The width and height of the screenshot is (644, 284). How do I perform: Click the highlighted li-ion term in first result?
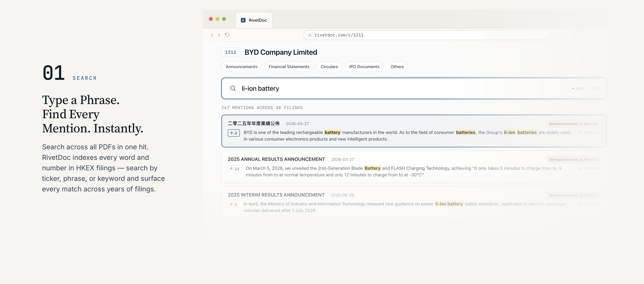[x=509, y=132]
